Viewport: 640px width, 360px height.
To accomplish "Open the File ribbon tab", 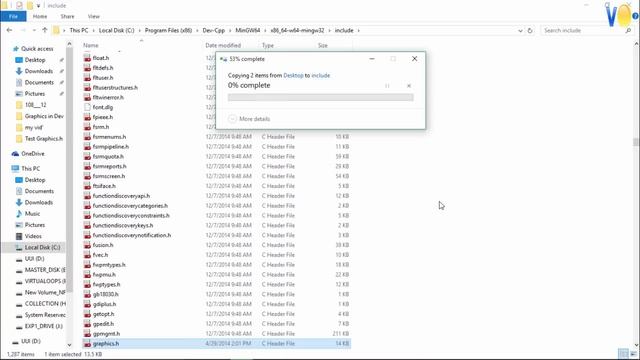I will pos(13,16).
